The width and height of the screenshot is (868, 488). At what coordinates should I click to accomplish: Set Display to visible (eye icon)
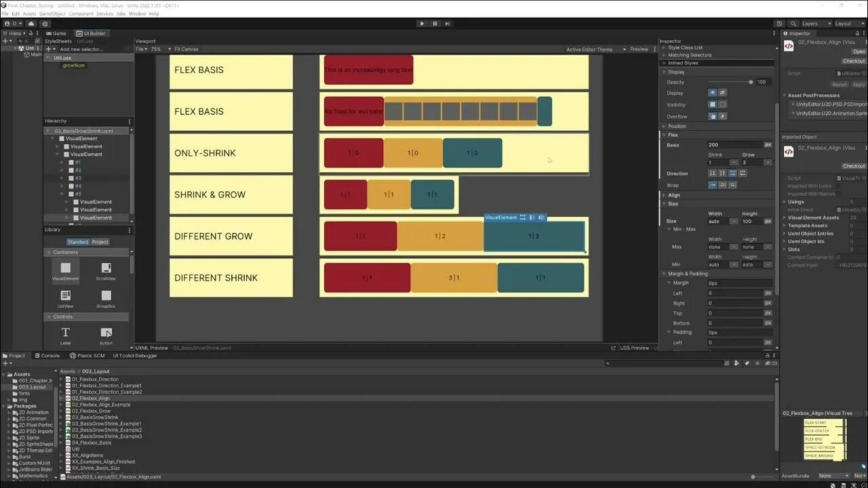712,93
